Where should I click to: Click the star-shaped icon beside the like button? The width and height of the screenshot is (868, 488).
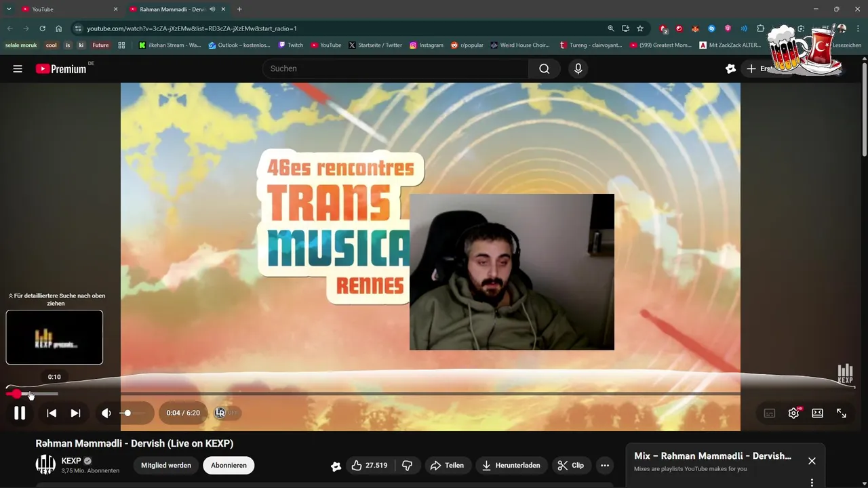336,466
